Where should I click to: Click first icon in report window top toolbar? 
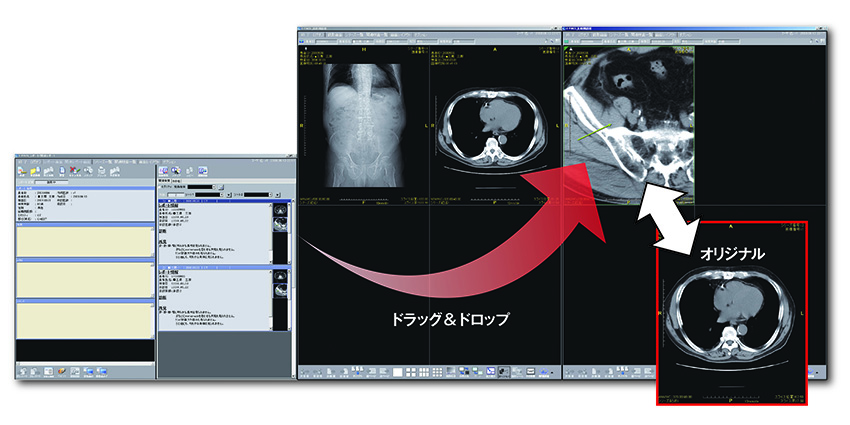click(x=24, y=172)
